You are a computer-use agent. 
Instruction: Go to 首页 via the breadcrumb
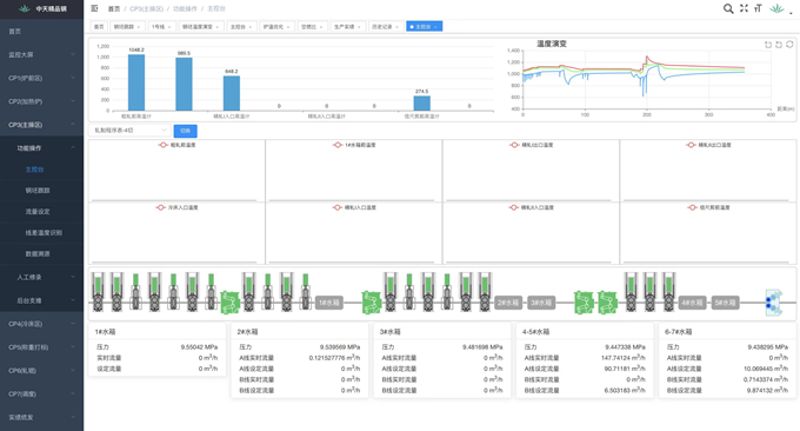114,9
